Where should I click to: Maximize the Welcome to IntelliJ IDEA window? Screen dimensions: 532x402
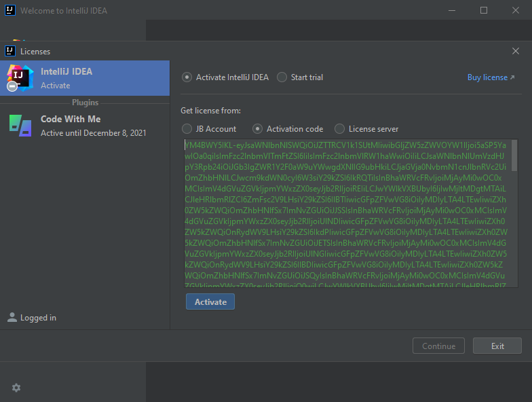coord(484,11)
